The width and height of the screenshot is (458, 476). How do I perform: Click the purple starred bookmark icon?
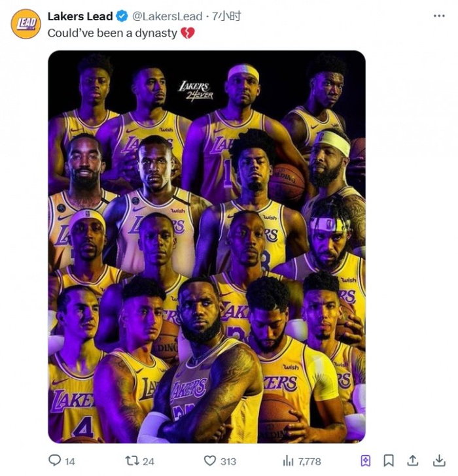366,460
